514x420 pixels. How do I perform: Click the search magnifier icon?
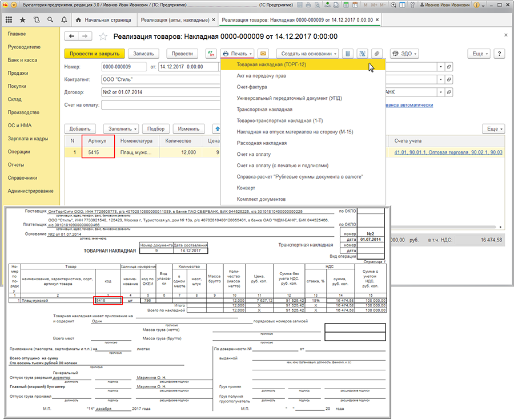pos(51,20)
